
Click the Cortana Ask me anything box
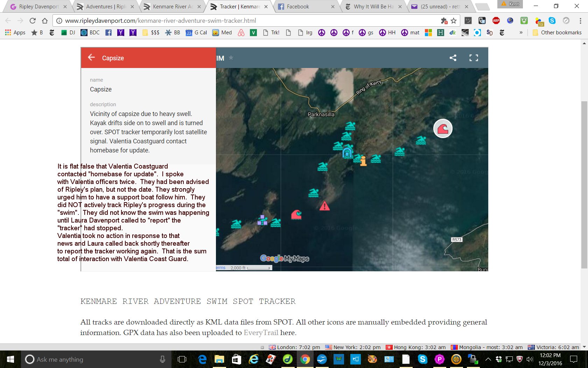[96, 359]
